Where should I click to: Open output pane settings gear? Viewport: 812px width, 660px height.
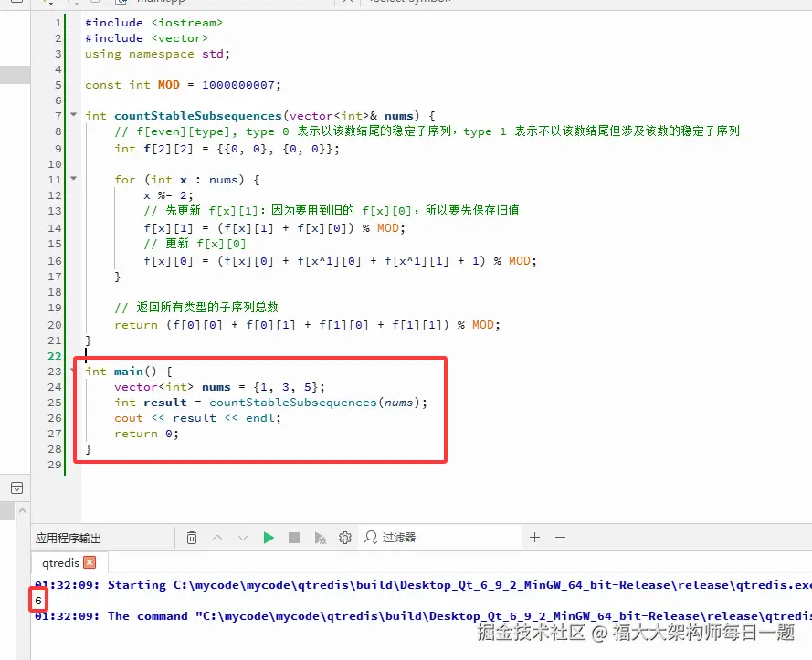[x=345, y=538]
